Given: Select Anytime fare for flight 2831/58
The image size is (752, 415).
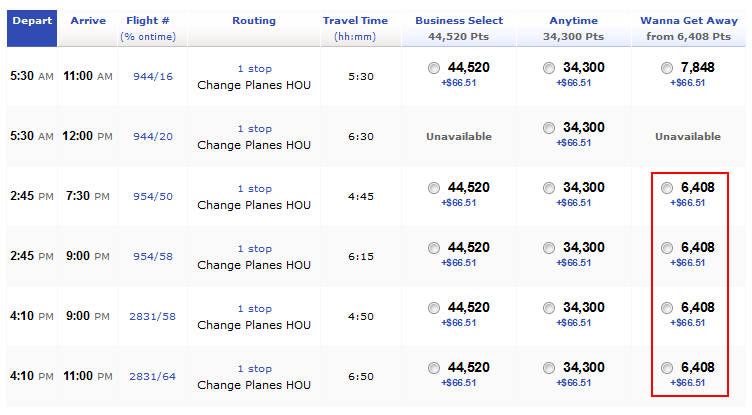Looking at the screenshot, I should tap(549, 308).
